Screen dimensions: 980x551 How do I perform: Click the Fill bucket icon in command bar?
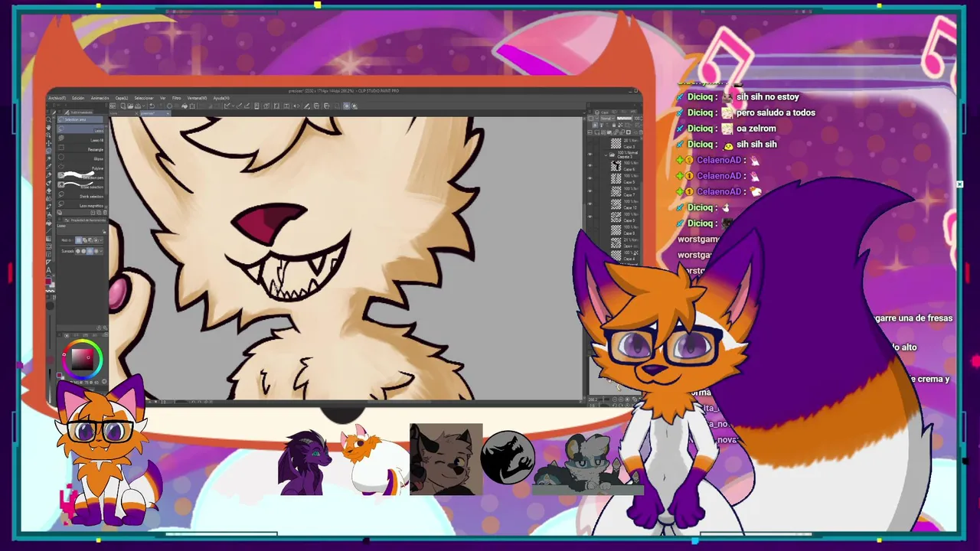[185, 106]
